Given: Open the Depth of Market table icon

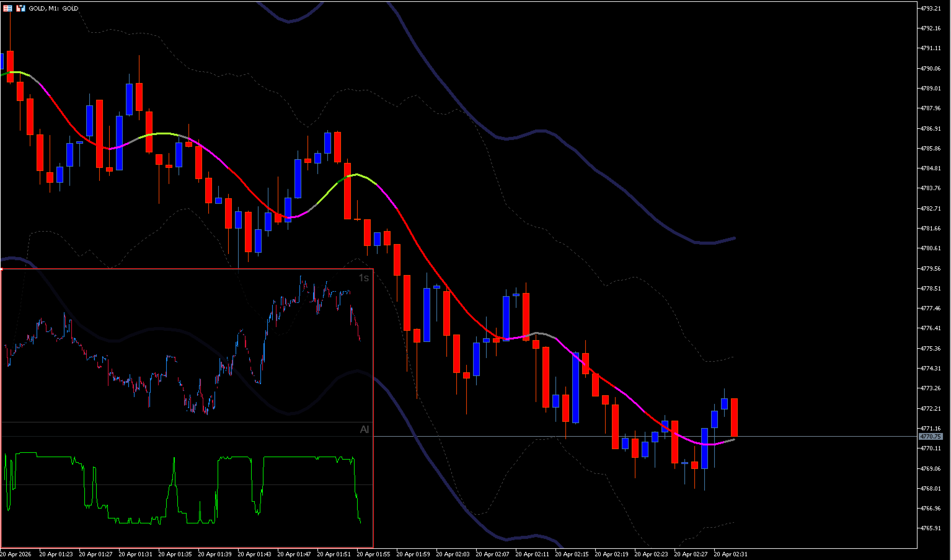Looking at the screenshot, I should coord(7,8).
